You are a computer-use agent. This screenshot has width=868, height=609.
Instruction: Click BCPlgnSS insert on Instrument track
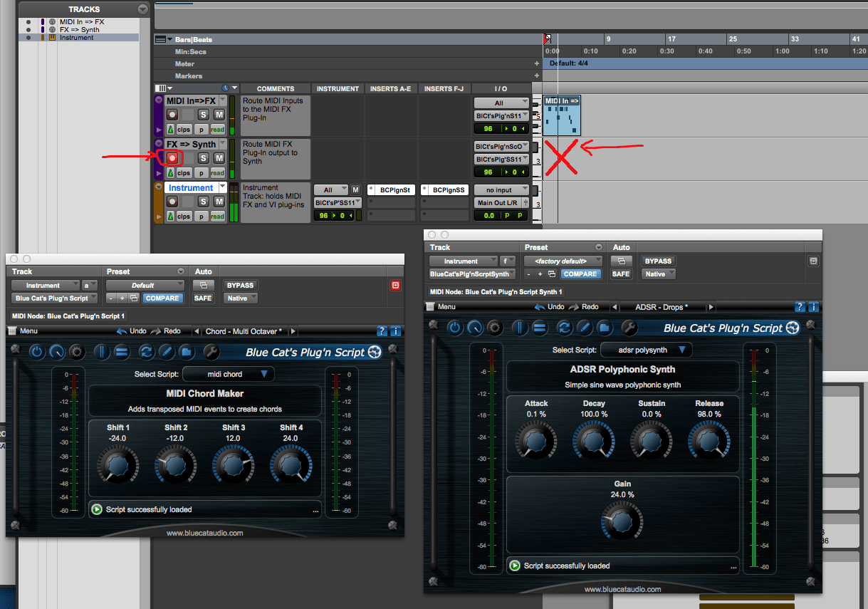[445, 190]
